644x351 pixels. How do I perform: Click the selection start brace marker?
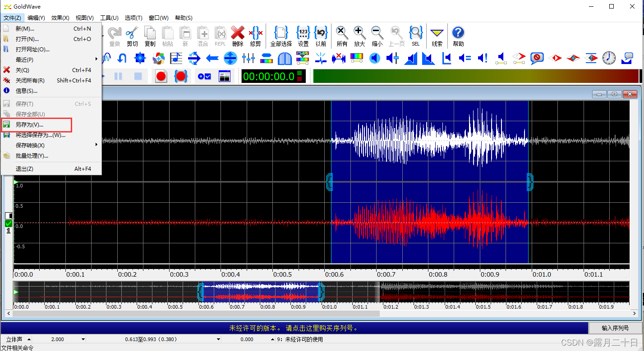(x=329, y=182)
